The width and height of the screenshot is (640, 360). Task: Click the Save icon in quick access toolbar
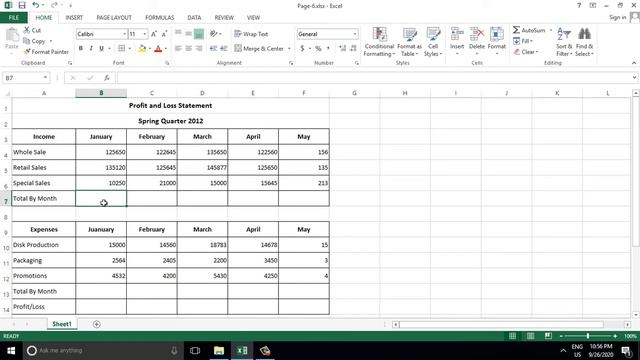pyautogui.click(x=22, y=5)
